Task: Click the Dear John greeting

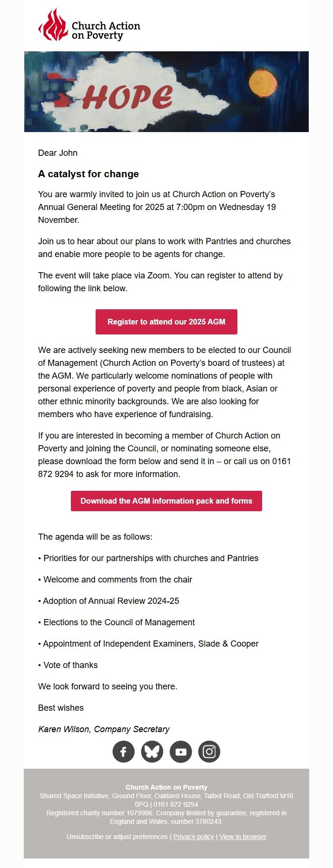Action: pyautogui.click(x=58, y=153)
